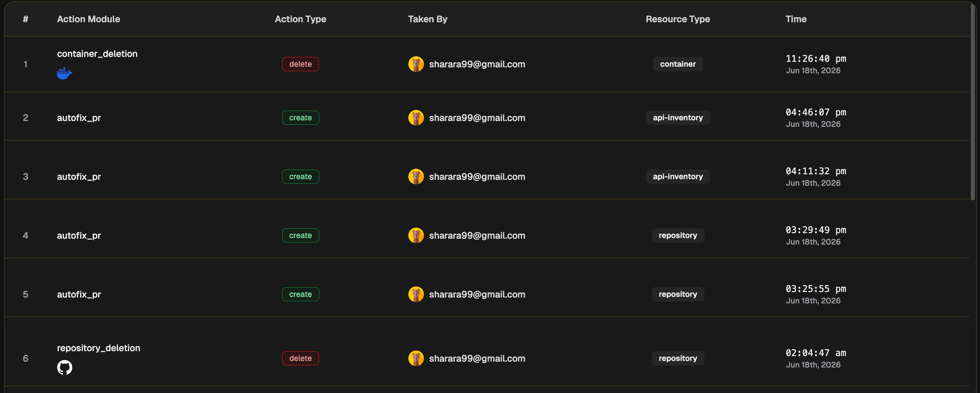Click the Docker icon under container_deletion
Viewport: 980px width, 393px height.
pyautogui.click(x=64, y=73)
